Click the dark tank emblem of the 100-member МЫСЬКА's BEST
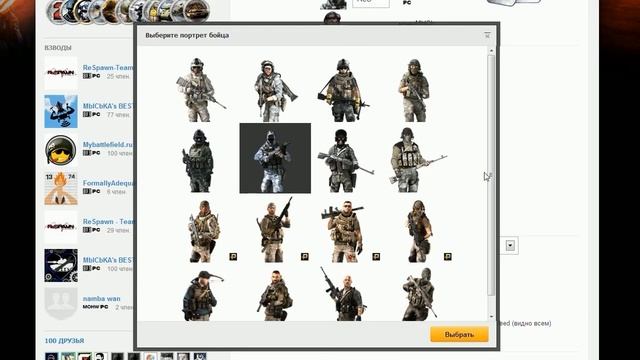This screenshot has height=360, width=640. click(61, 265)
